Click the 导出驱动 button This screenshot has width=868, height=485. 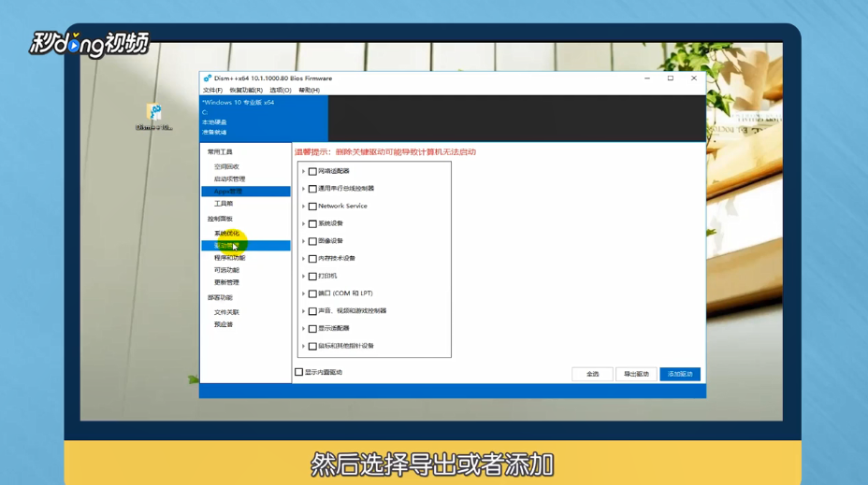click(x=636, y=374)
